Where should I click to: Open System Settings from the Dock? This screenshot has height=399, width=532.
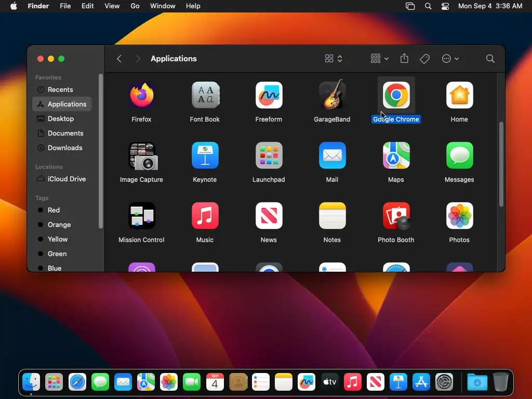click(x=444, y=382)
